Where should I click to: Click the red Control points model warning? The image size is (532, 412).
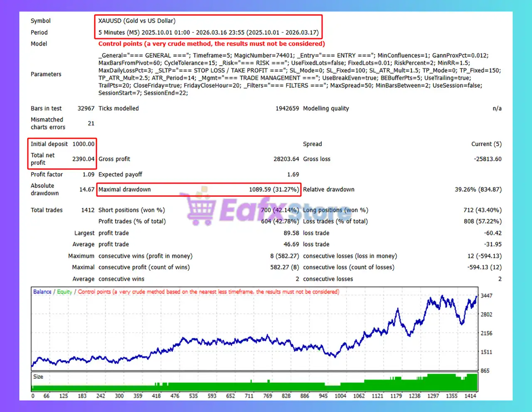coord(212,44)
